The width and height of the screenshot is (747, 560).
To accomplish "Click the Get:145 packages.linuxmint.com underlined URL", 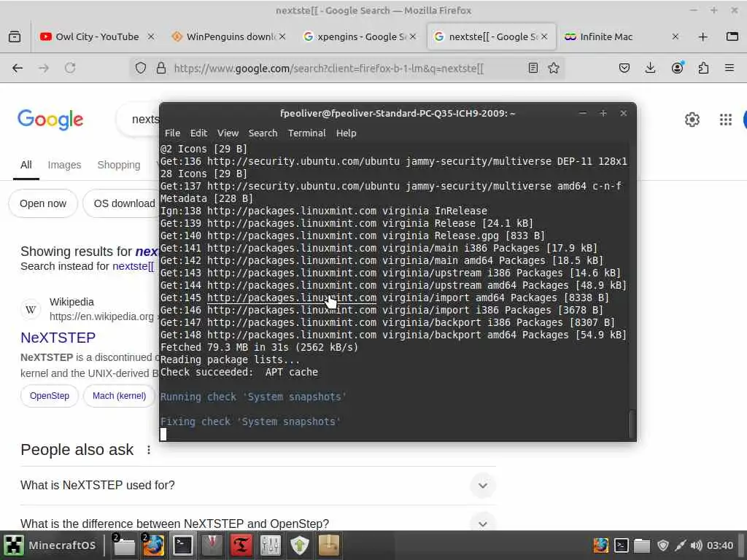I will pos(292,297).
